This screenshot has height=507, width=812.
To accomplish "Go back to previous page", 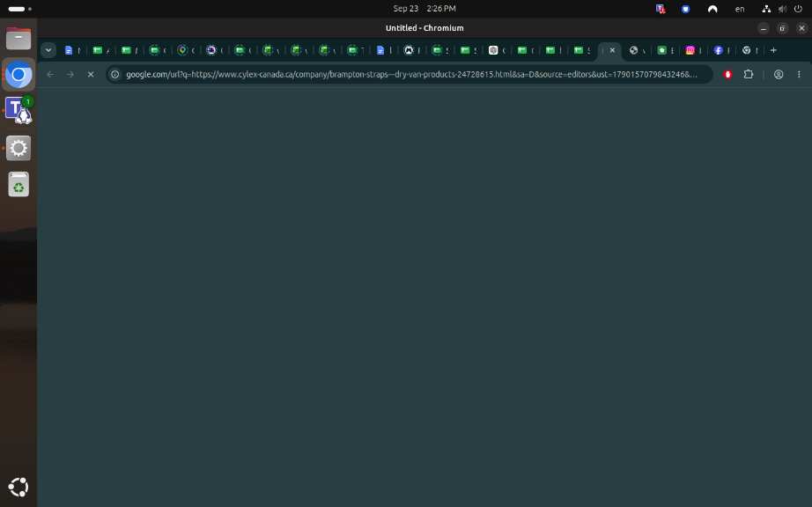I will tap(50, 75).
